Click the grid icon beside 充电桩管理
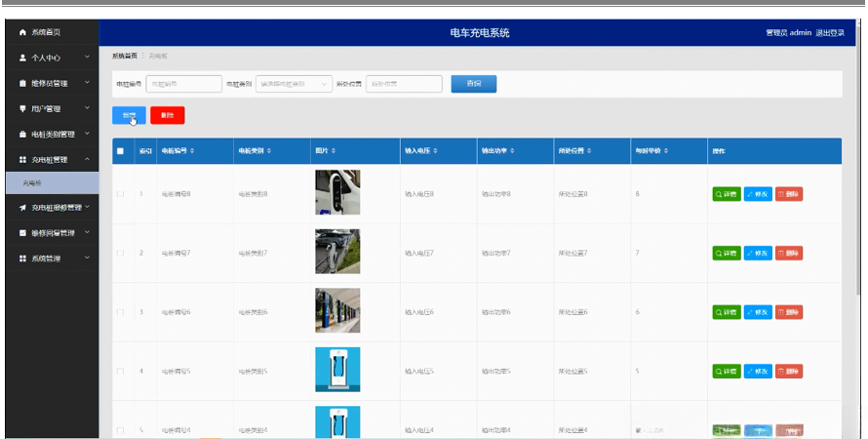Screen dimensions: 868x439 pos(22,159)
